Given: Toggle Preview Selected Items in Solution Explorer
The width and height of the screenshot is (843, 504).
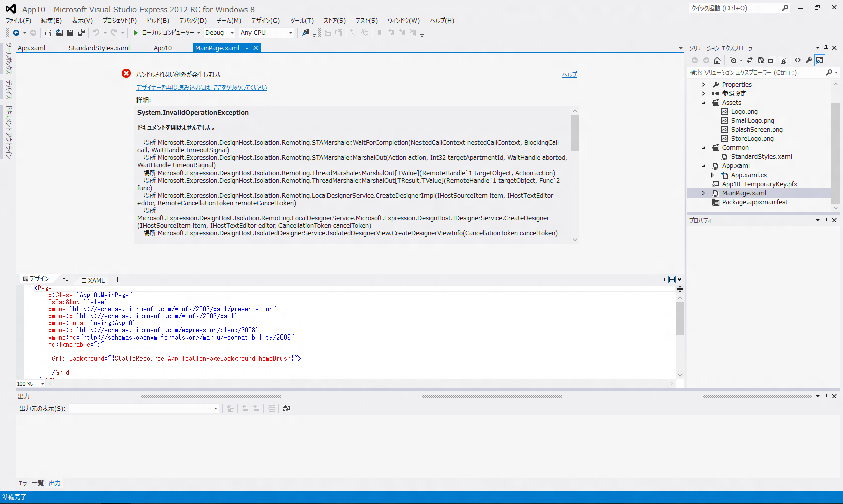Looking at the screenshot, I should 820,60.
